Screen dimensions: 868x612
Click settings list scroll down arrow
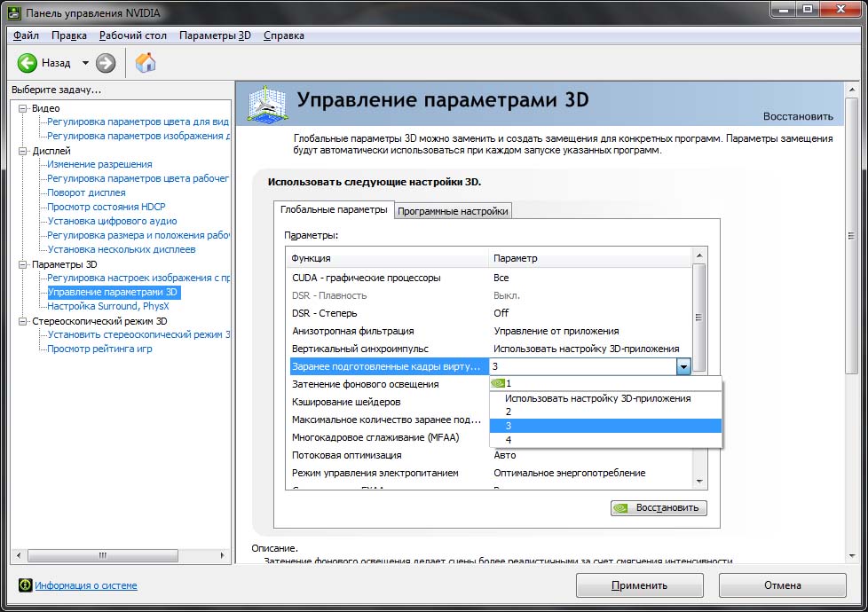(x=699, y=482)
